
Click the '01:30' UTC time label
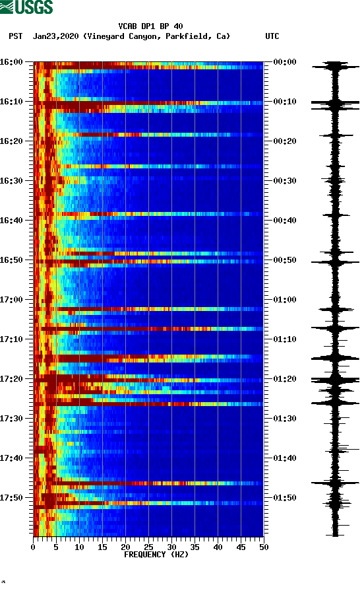click(285, 419)
